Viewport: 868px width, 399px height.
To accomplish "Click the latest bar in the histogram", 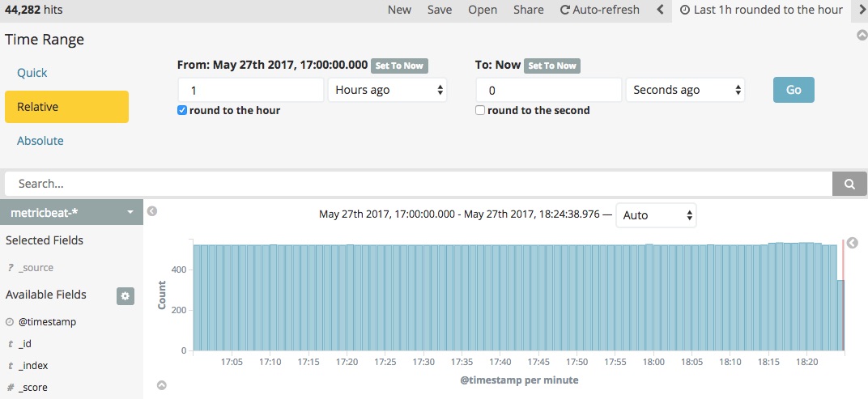I will 840,316.
